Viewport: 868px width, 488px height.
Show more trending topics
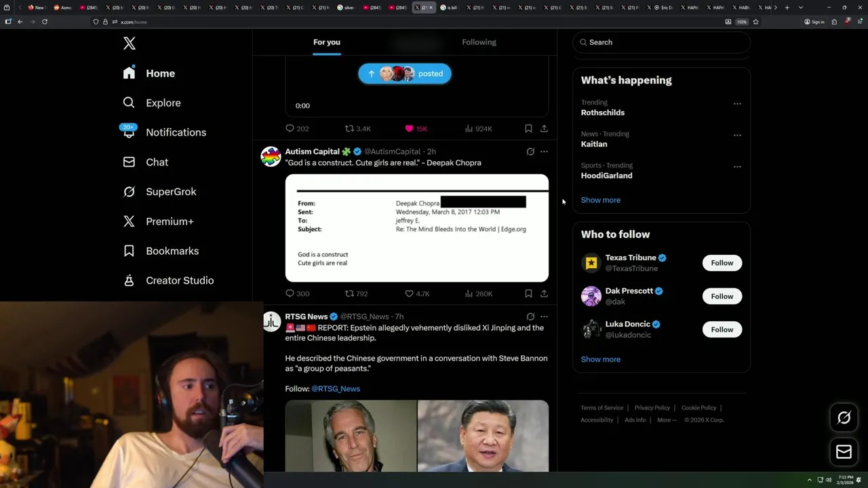tap(601, 200)
